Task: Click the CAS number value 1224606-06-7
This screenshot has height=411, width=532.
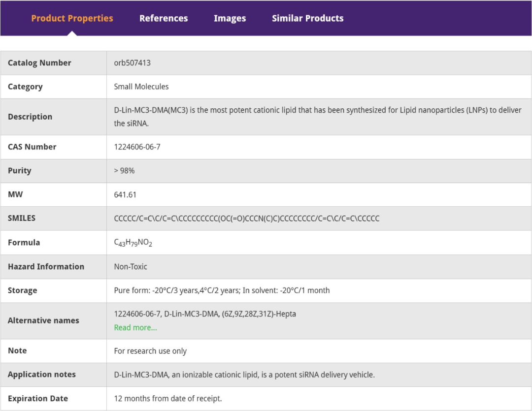Action: click(x=137, y=147)
